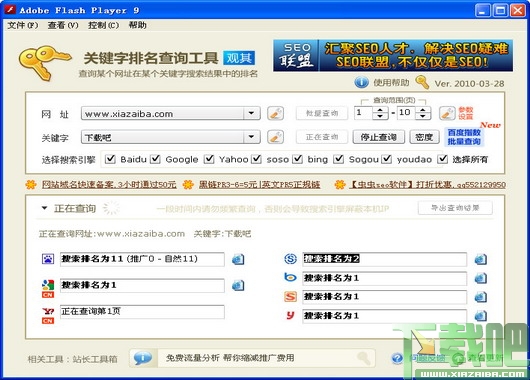Screen dimensions: 530x380
Task: Open the 帮助 menu
Action: click(x=138, y=25)
